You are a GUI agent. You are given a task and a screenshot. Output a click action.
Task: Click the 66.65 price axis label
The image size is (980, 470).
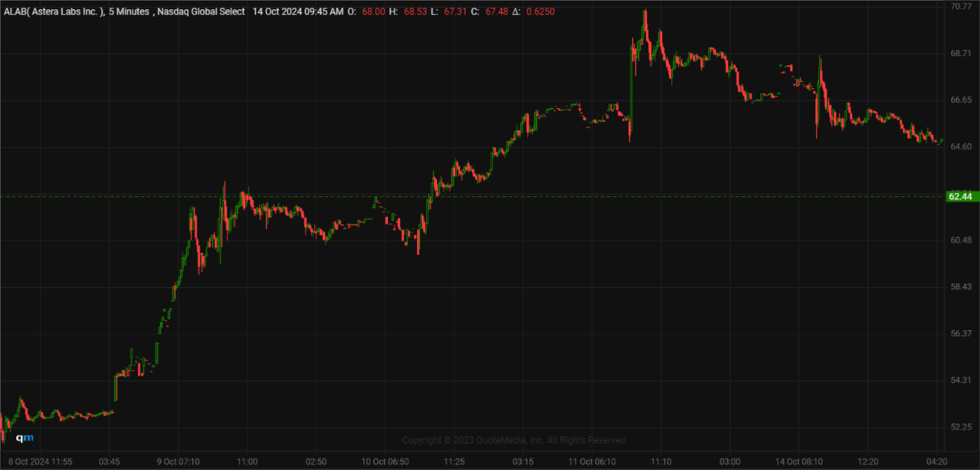[x=961, y=100]
